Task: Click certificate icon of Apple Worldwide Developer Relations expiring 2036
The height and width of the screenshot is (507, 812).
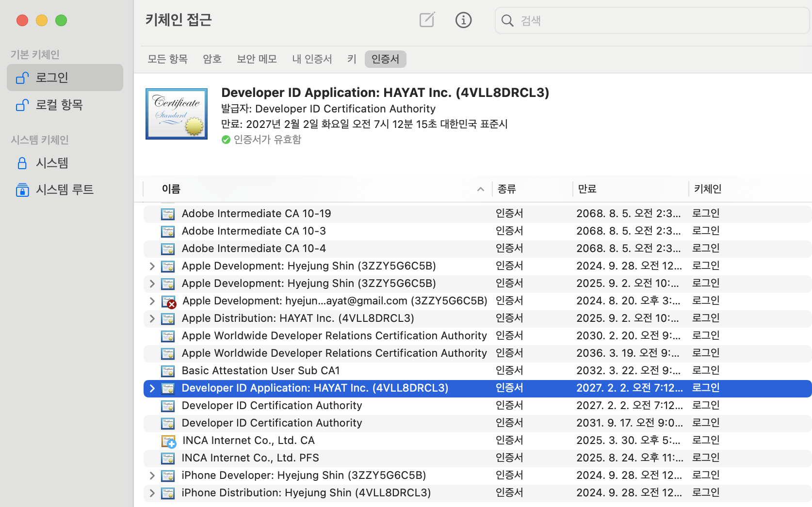Action: [168, 353]
